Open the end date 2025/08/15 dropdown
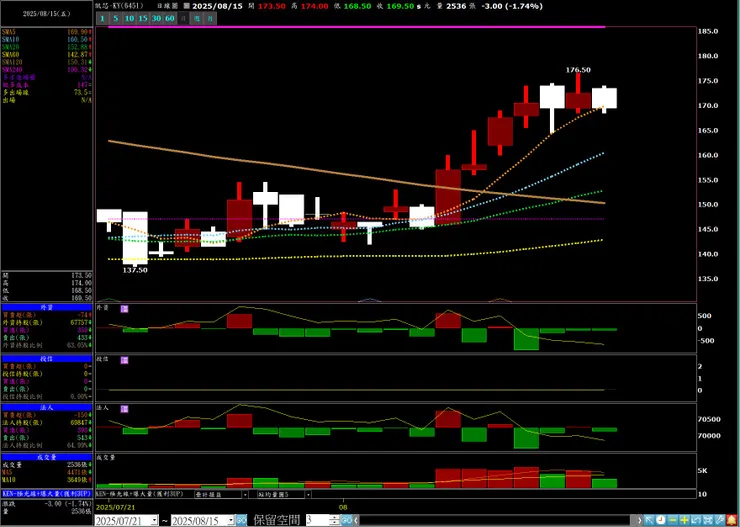 coord(231,520)
